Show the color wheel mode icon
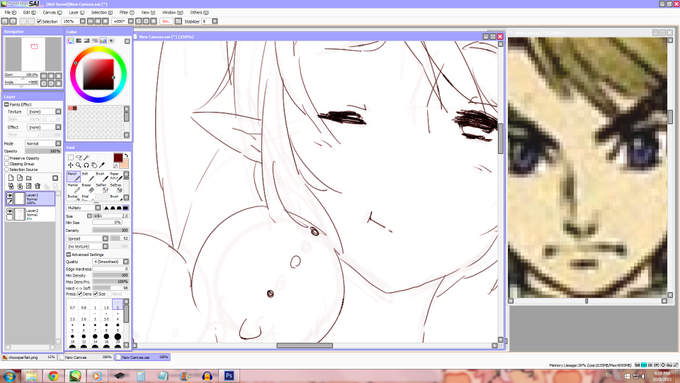This screenshot has width=680, height=383. click(x=71, y=40)
